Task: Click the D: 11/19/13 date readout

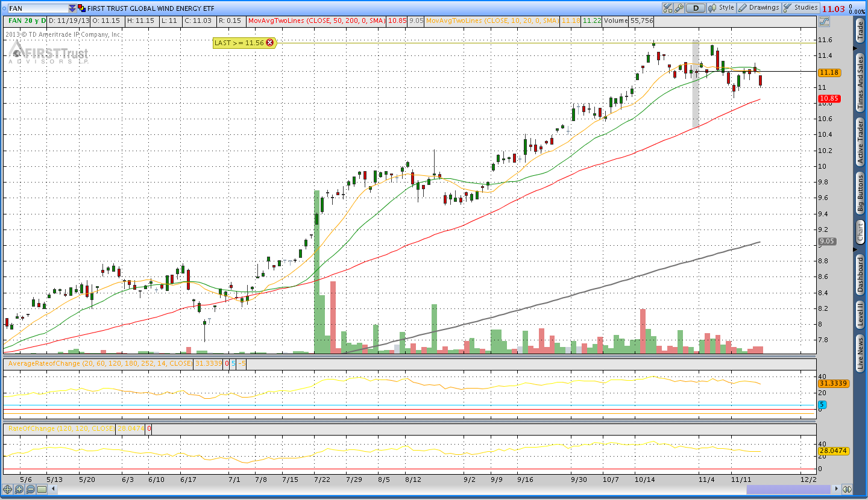Action: 68,20
